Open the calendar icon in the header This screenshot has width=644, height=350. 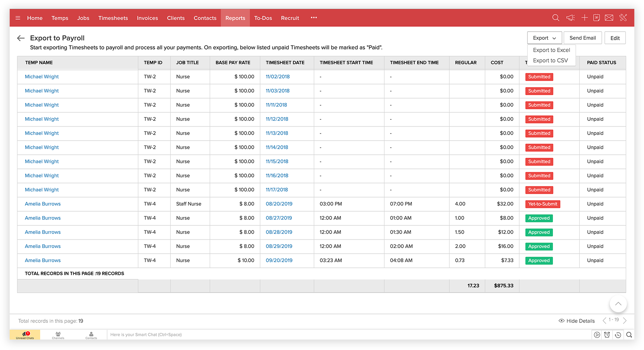[596, 18]
